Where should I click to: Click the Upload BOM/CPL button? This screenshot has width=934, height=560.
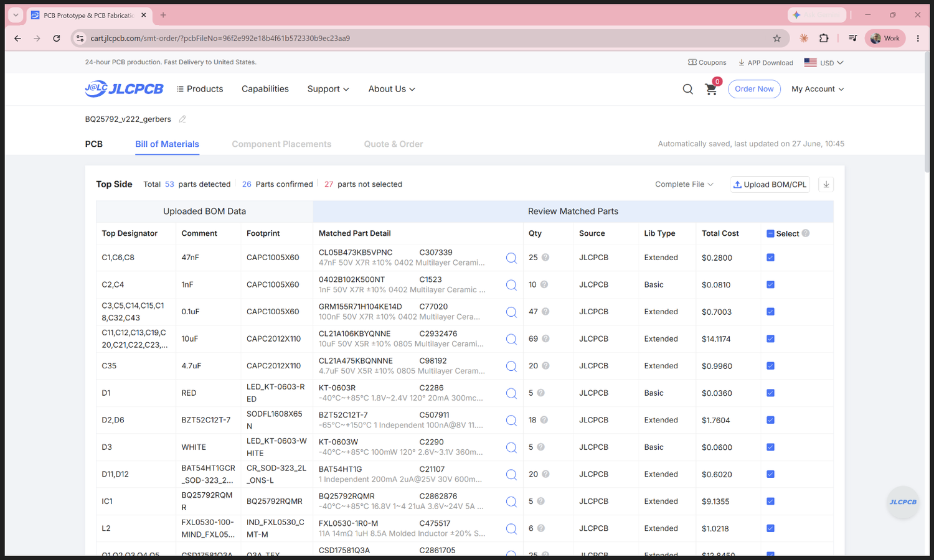point(770,184)
